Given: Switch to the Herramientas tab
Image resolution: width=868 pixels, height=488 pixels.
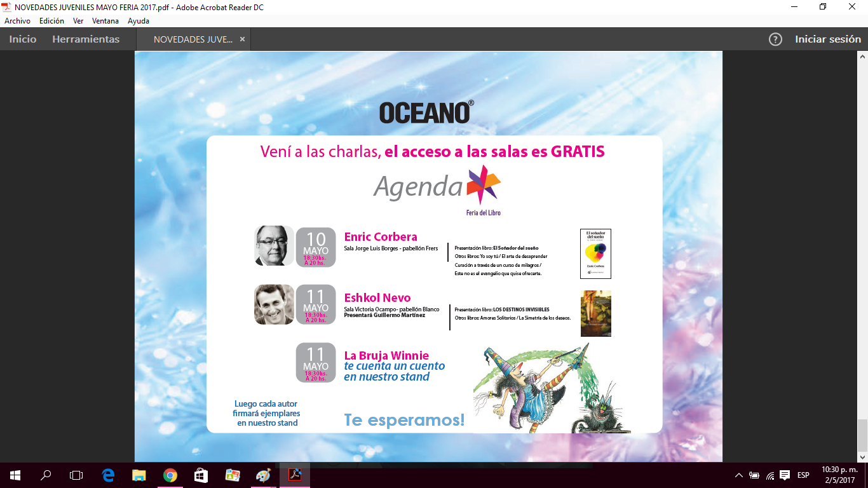Looking at the screenshot, I should tap(86, 39).
